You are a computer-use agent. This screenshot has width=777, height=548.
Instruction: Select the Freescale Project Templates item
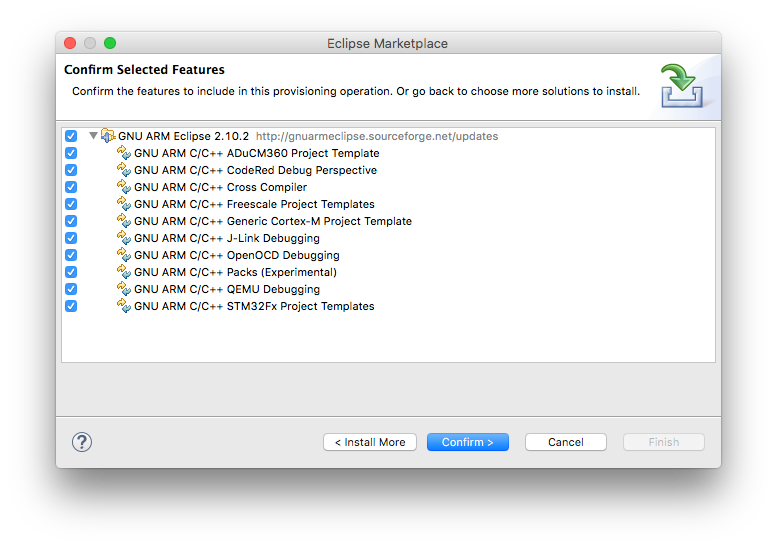click(x=254, y=204)
